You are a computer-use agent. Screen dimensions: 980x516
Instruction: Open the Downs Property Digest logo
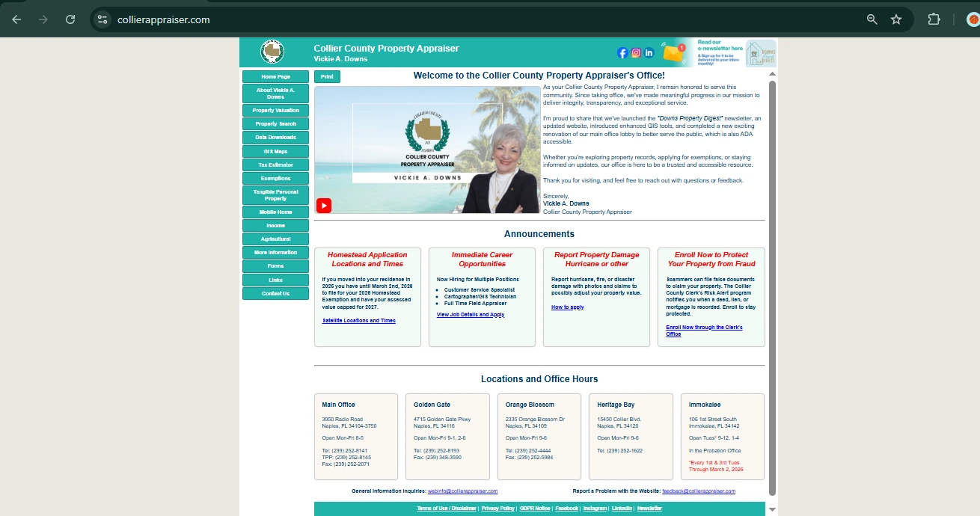(762, 52)
